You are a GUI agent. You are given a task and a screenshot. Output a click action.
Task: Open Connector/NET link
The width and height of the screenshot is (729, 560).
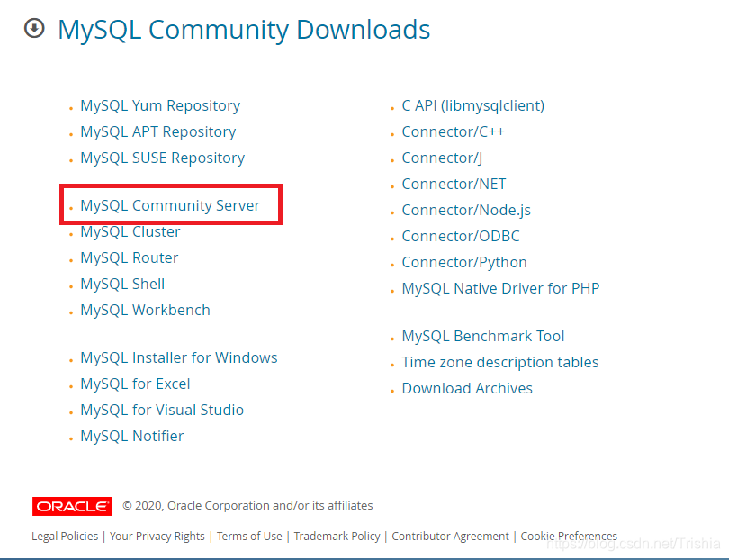pyautogui.click(x=454, y=184)
